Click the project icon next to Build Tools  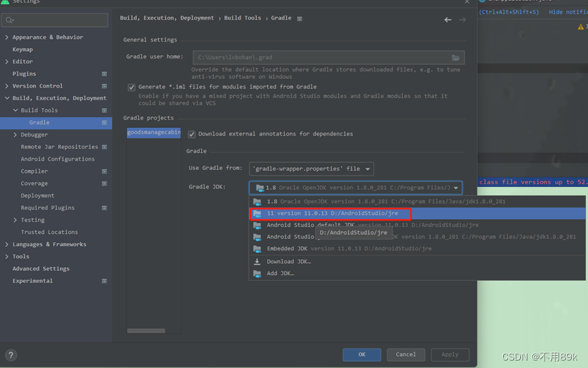pyautogui.click(x=104, y=110)
